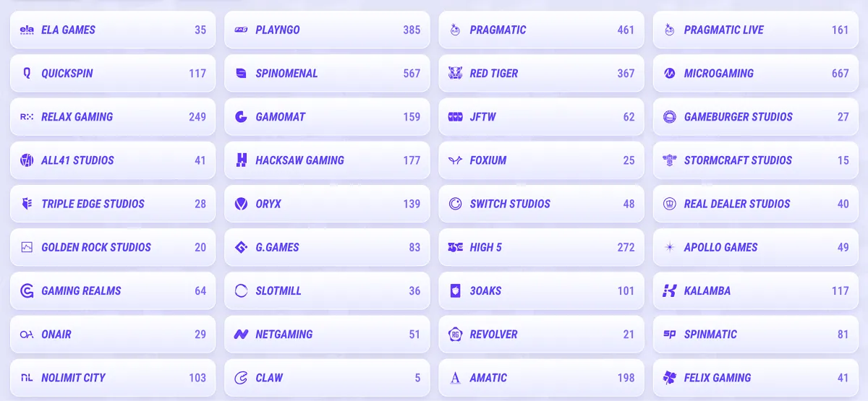The image size is (868, 401).
Task: Select the Amatic provider card
Action: point(542,377)
